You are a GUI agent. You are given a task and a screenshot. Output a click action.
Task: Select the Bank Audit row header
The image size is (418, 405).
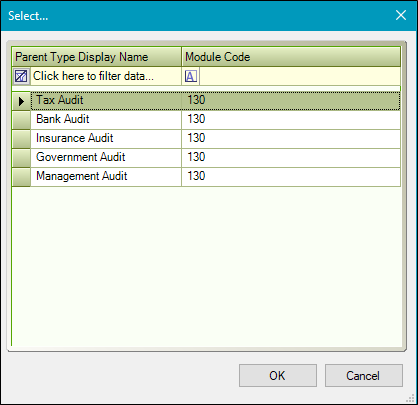21,120
